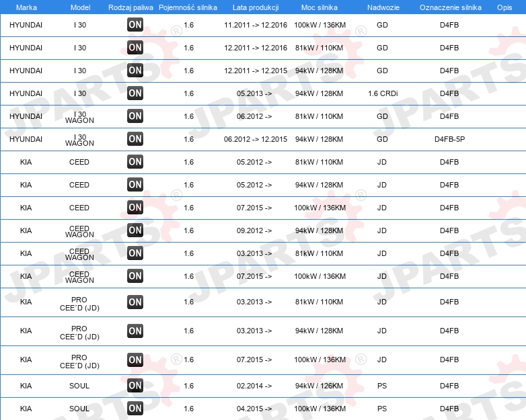Click the Pojemność silnika column header
Viewport: 526px width, 420px height.
(188, 7)
